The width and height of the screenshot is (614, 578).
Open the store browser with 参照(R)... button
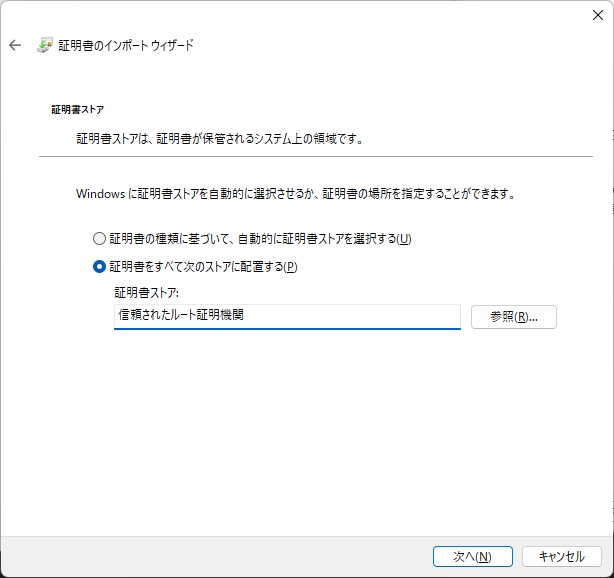tap(513, 316)
